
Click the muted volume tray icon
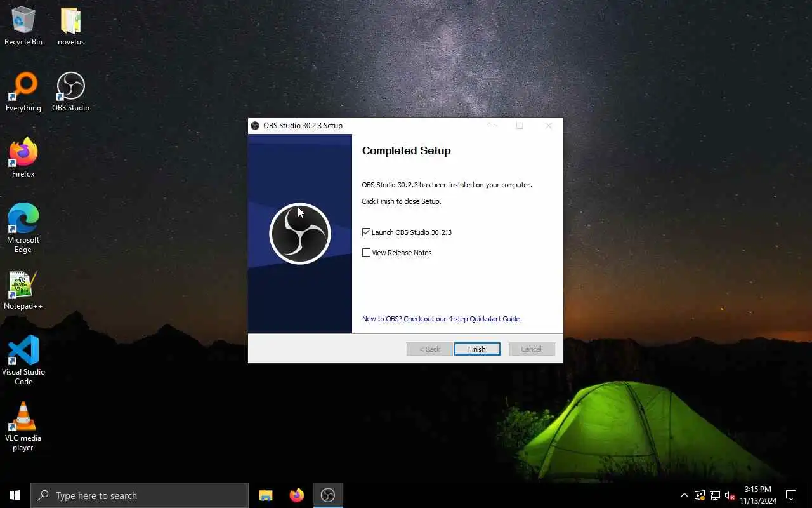coord(730,495)
